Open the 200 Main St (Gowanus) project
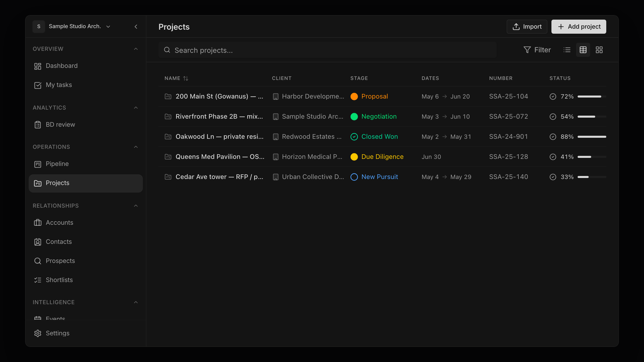The image size is (644, 362). point(219,97)
